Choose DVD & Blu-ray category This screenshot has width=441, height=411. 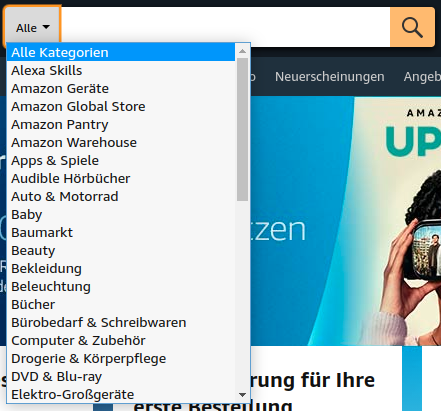point(121,376)
